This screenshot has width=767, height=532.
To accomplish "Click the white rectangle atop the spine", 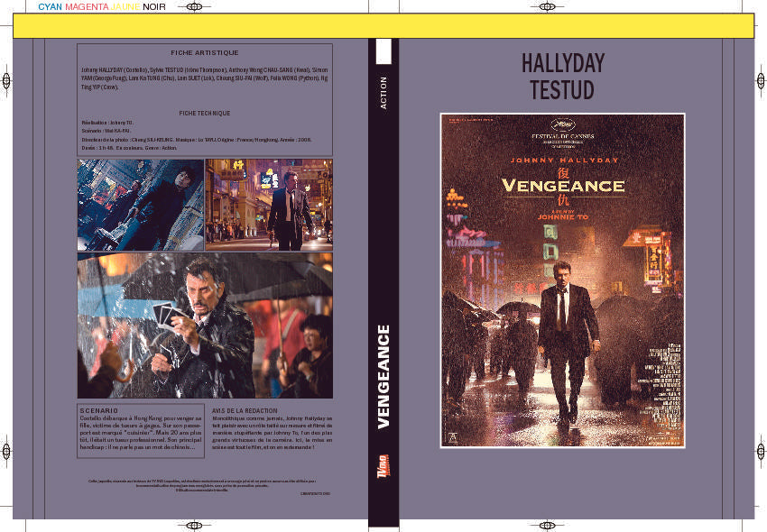I will [383, 51].
